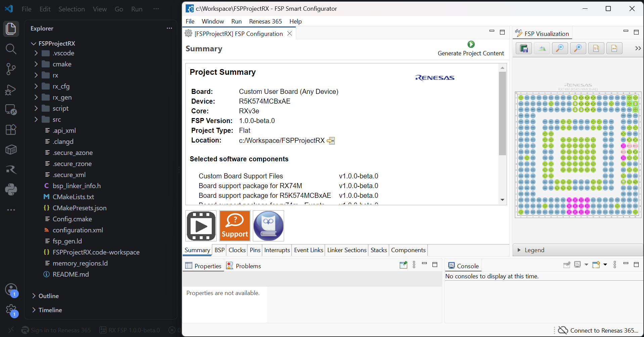
Task: Open Remote Explorer icon in activity bar
Action: 11,110
